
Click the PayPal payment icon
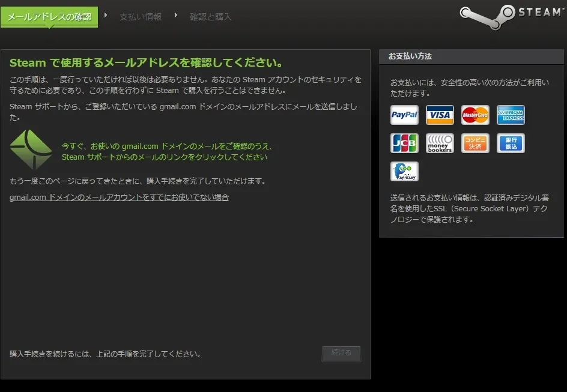click(x=404, y=115)
